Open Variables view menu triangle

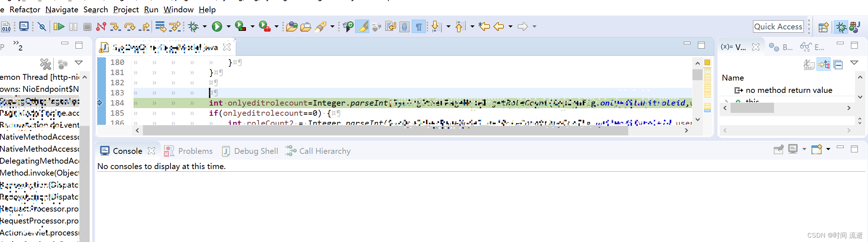[854, 63]
